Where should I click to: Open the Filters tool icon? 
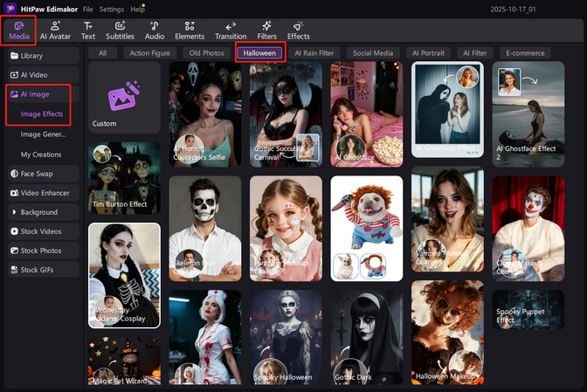[266, 31]
